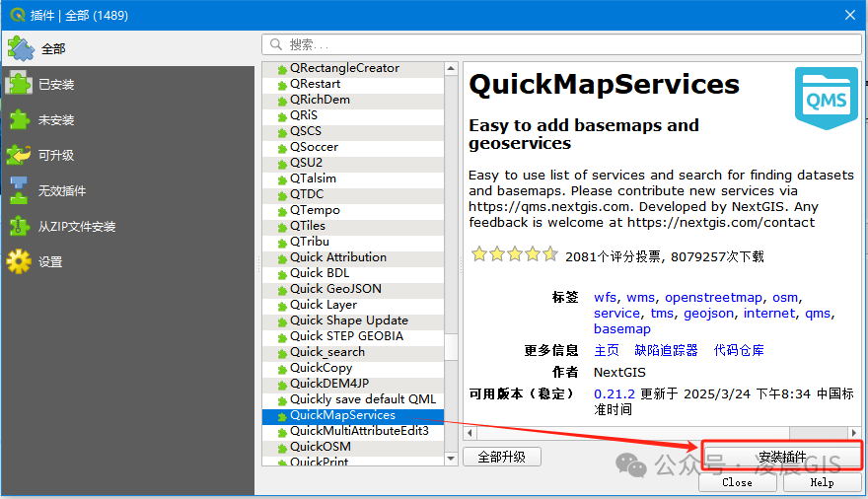Open the 主页 homepage link
Screen dimensions: 868x499
coord(607,350)
